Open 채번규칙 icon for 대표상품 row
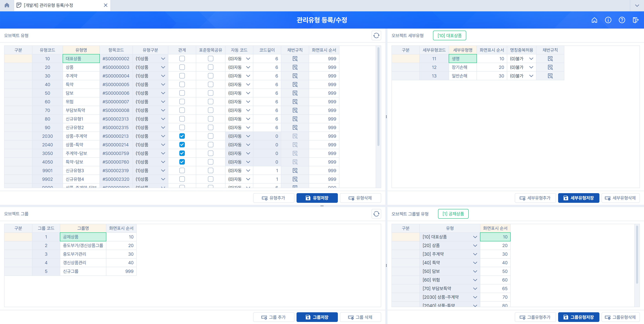644x324 pixels. click(295, 59)
